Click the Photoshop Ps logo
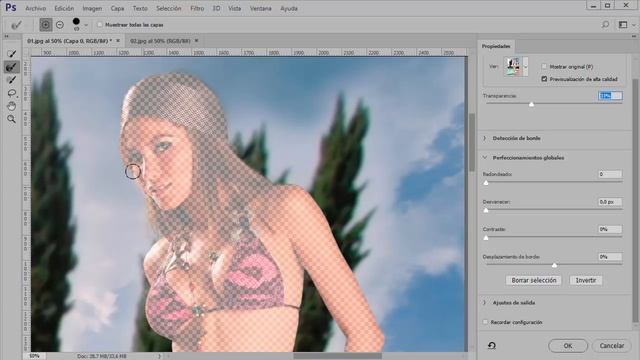This screenshot has height=360, width=640. [x=11, y=8]
